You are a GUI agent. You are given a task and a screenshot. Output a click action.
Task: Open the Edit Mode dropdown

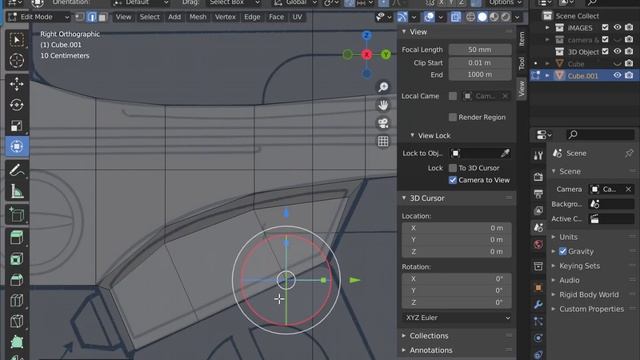(39, 17)
